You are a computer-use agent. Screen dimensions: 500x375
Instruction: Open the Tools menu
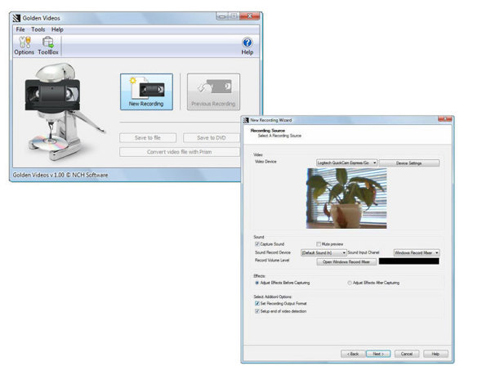coord(38,29)
